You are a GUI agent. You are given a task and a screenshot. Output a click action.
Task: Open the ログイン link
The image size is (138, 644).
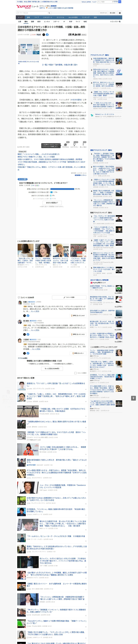[42, 8]
